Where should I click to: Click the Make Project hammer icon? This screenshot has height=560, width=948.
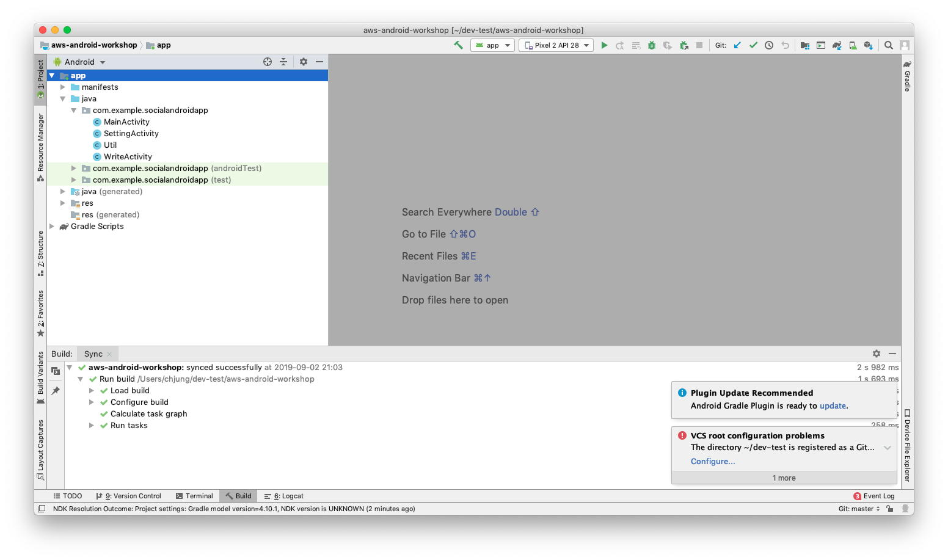click(x=458, y=45)
